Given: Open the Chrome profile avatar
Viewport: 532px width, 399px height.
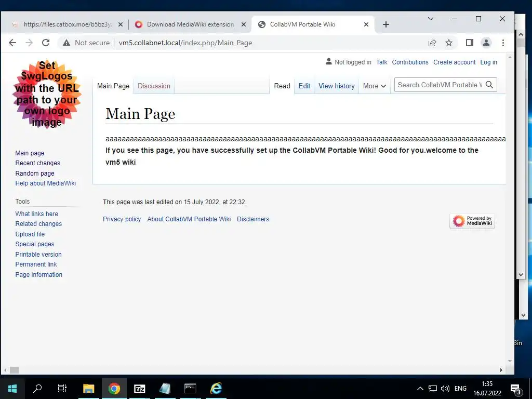Looking at the screenshot, I should tap(486, 43).
